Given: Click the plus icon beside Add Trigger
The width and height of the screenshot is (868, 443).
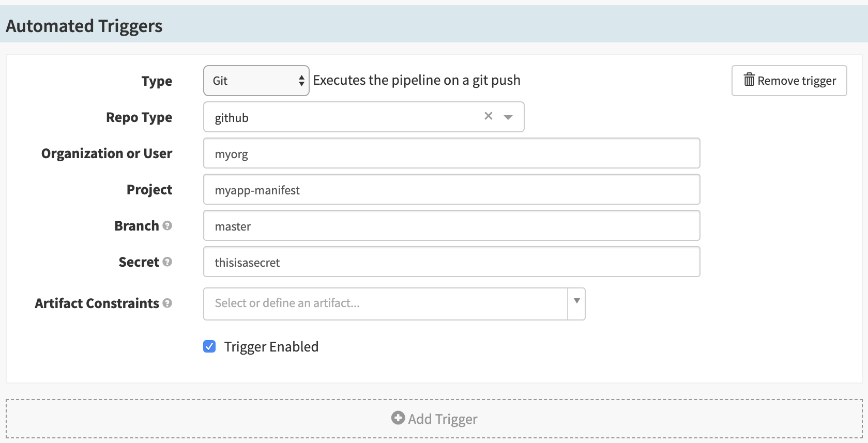Looking at the screenshot, I should 398,418.
